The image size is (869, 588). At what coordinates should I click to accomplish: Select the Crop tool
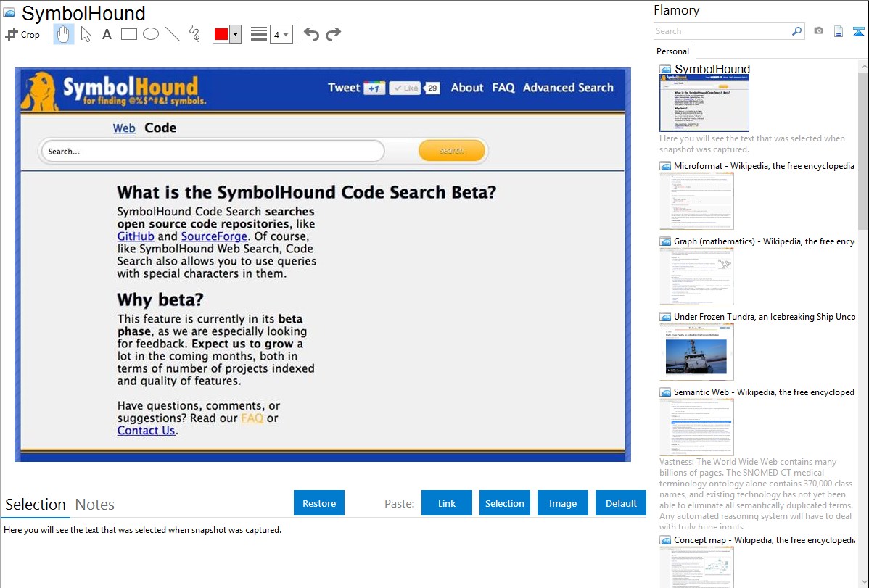click(22, 34)
